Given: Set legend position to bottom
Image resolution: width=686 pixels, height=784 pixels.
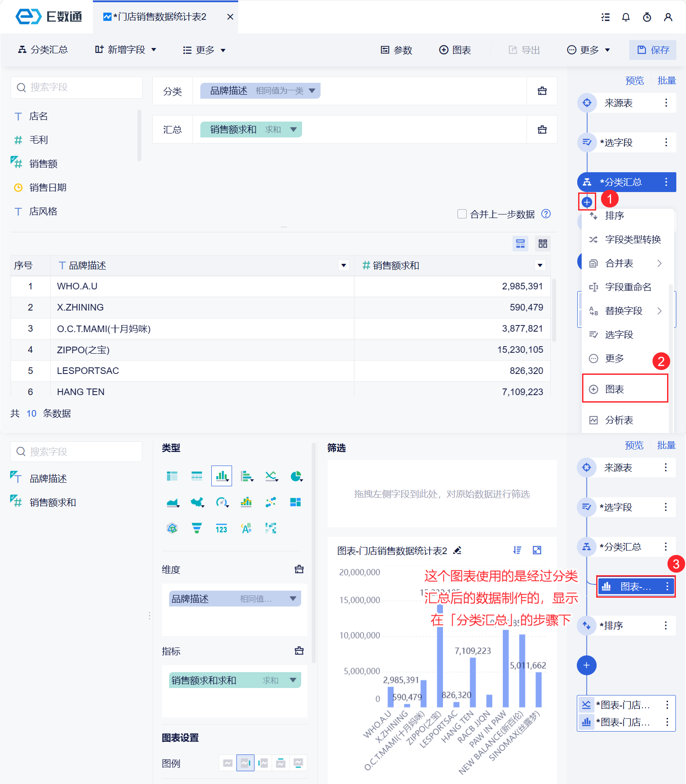Looking at the screenshot, I should [298, 763].
